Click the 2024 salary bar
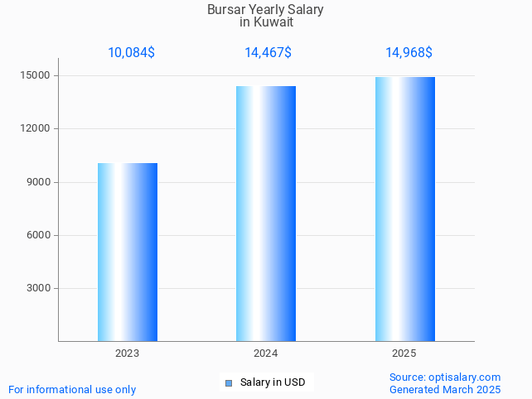The image size is (532, 399). [266, 214]
